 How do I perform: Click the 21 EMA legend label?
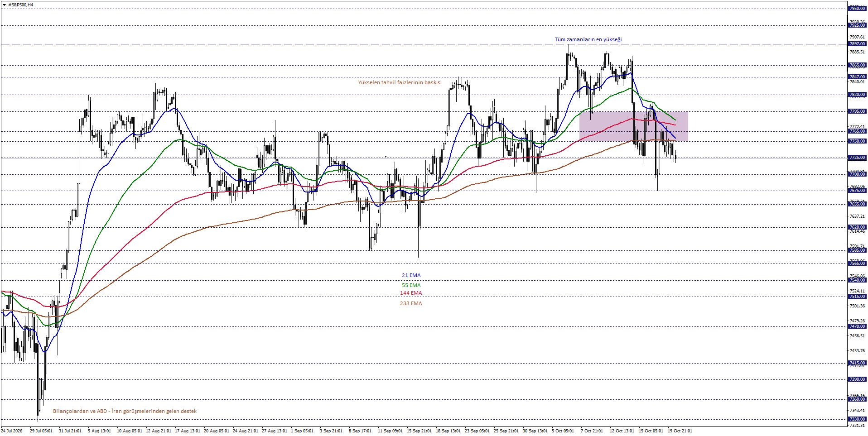pos(411,275)
